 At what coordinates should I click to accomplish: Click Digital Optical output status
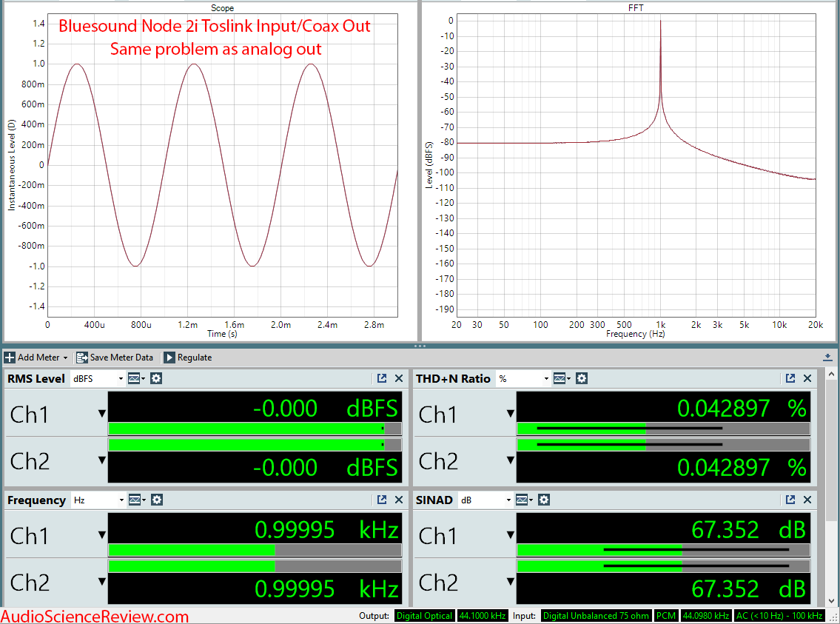pos(424,616)
